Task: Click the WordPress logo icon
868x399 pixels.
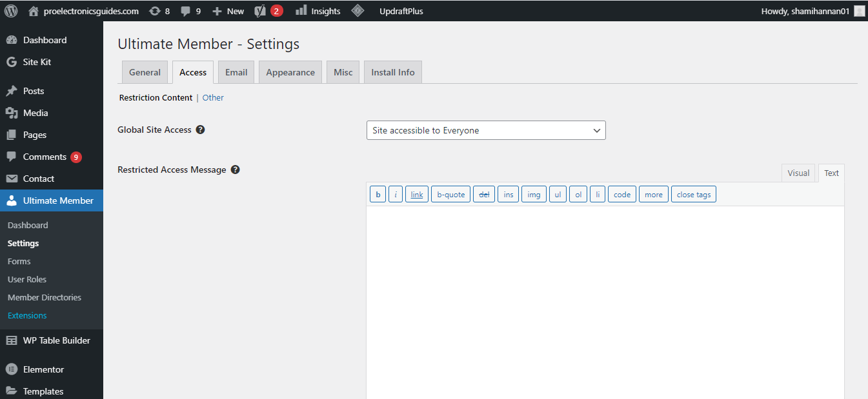Action: tap(11, 10)
